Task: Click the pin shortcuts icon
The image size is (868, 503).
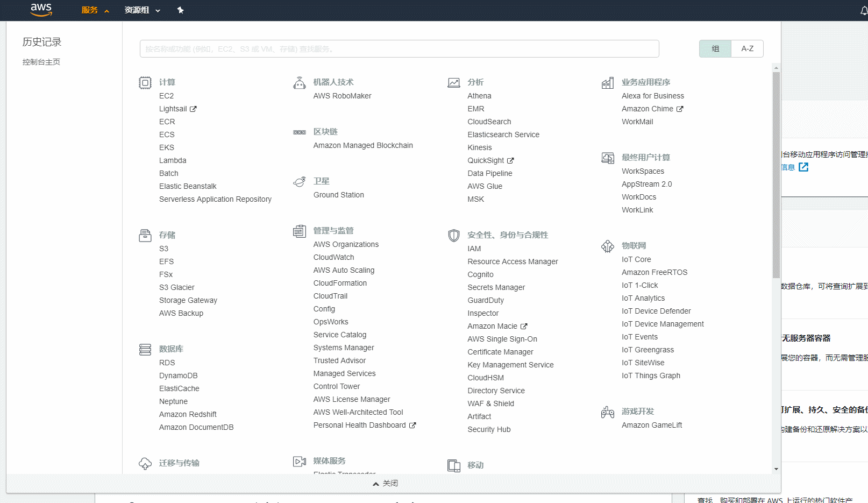Action: pos(180,10)
